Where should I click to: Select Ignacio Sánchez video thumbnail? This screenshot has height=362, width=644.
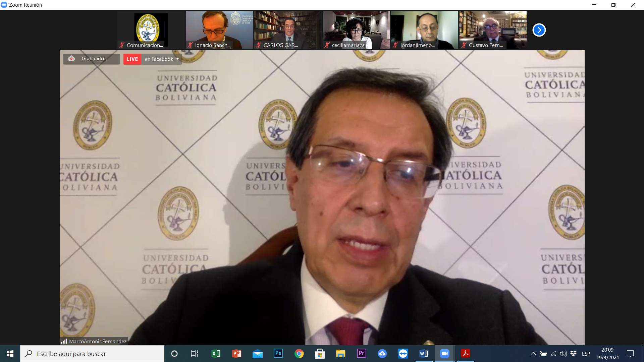point(219,29)
